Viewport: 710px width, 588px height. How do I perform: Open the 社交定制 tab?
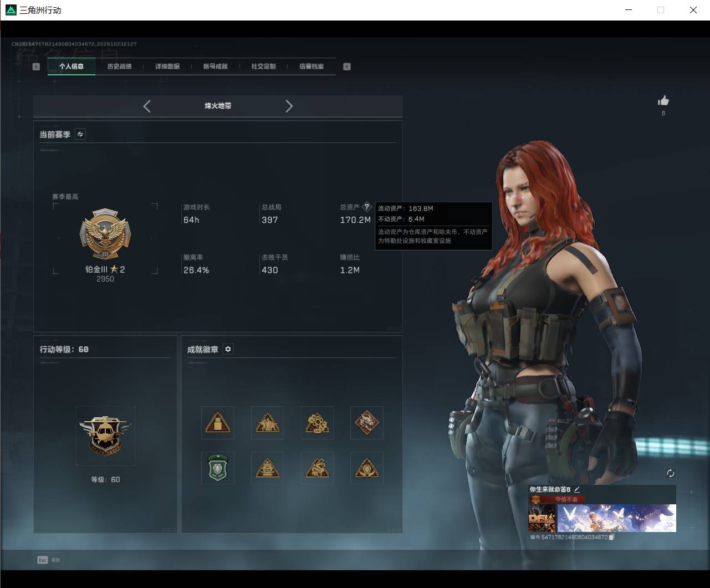tap(263, 67)
